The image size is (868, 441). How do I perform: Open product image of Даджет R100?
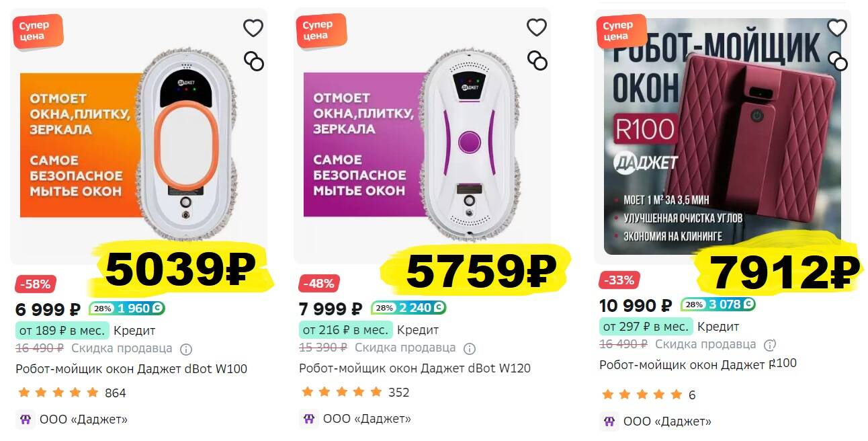722,136
